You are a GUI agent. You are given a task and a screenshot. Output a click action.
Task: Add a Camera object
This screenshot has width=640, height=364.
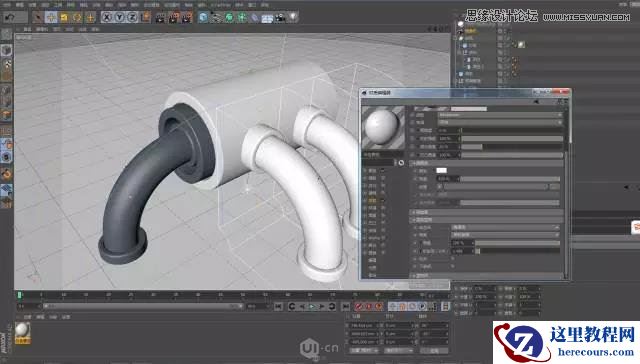280,18
